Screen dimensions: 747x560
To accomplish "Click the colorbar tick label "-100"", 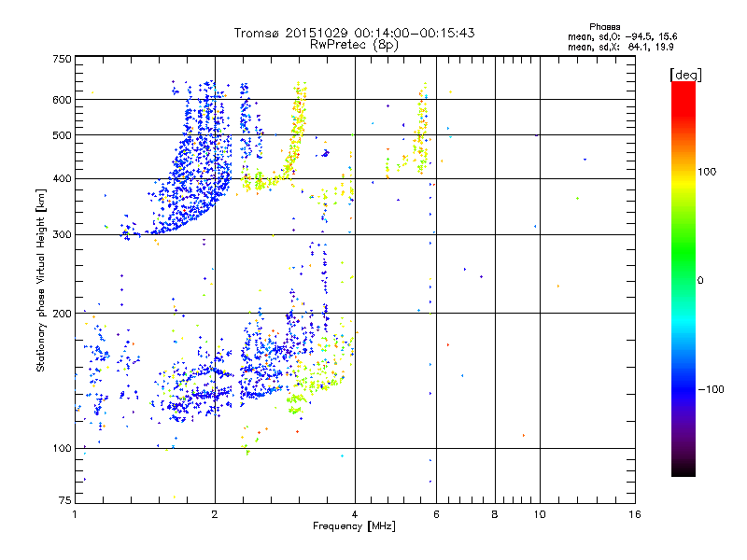I will [711, 389].
